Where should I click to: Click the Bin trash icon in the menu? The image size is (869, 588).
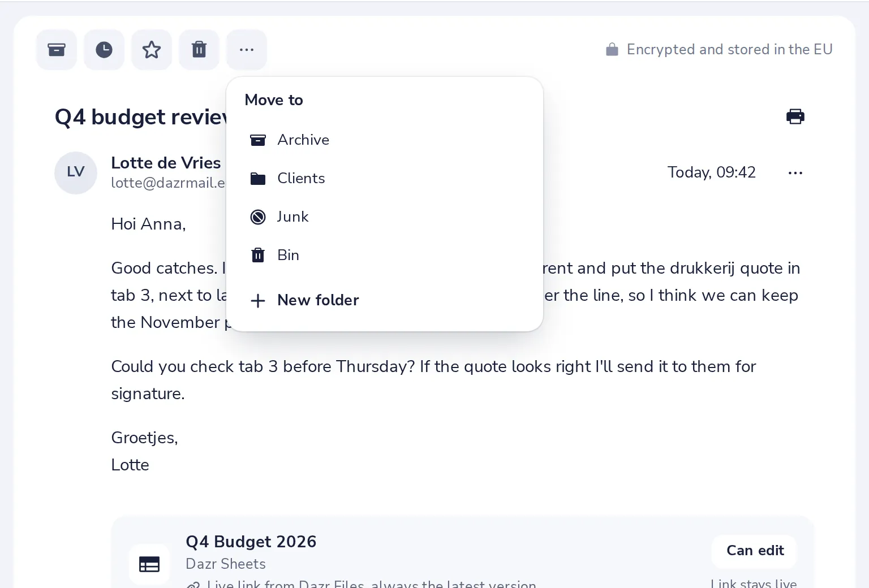pyautogui.click(x=258, y=256)
